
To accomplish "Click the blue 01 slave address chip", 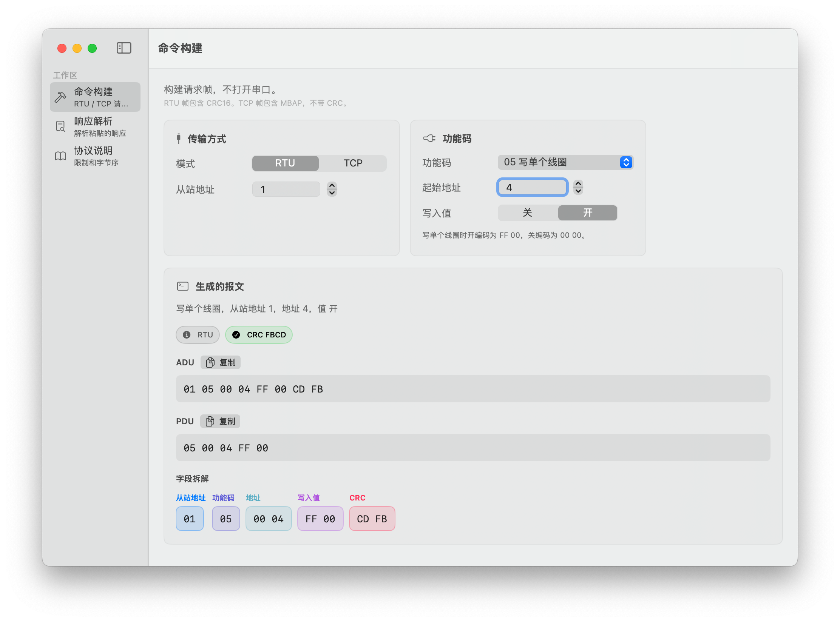I will 190,519.
